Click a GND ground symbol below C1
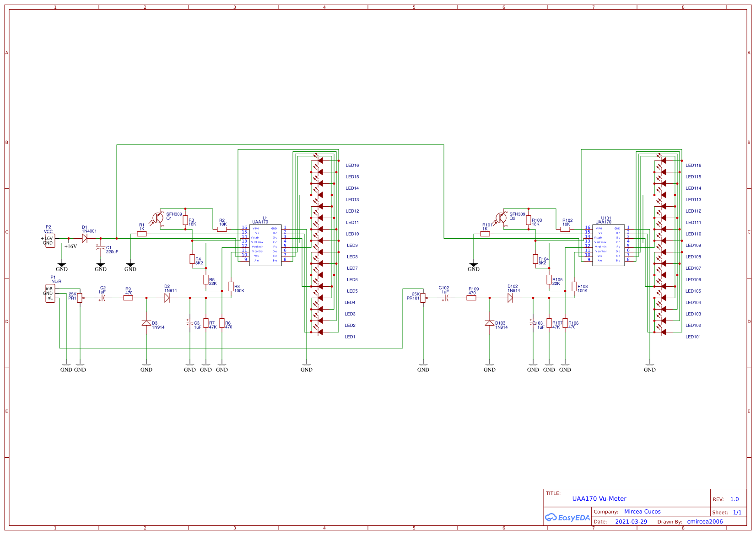Image resolution: width=756 pixels, height=535 pixels. click(x=101, y=264)
